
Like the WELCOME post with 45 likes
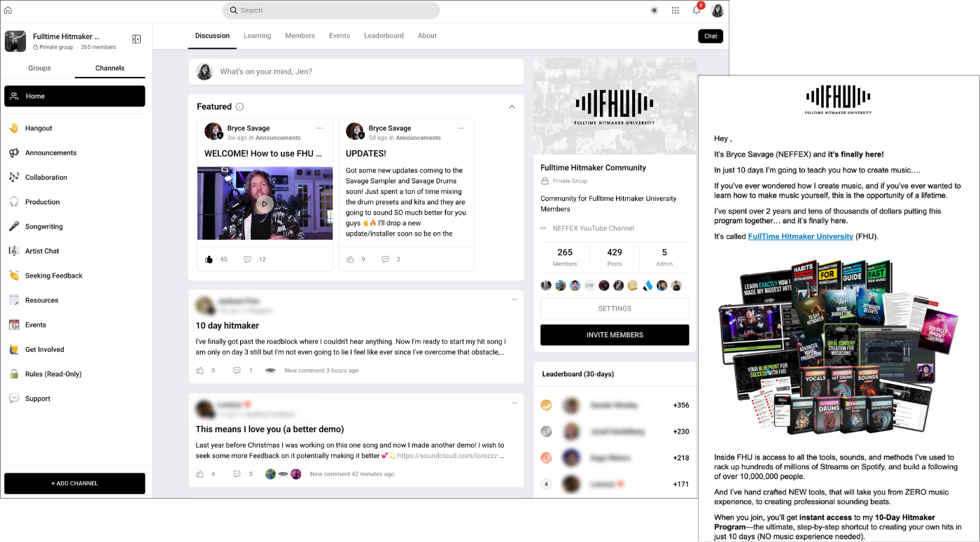[x=209, y=259]
